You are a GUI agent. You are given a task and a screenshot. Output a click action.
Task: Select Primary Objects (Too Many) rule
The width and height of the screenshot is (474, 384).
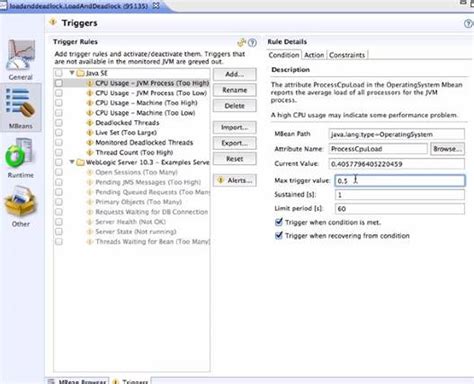[138, 202]
